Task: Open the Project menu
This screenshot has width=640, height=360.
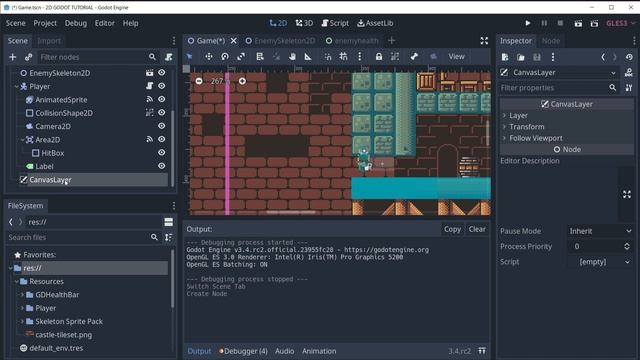Action: pos(45,23)
